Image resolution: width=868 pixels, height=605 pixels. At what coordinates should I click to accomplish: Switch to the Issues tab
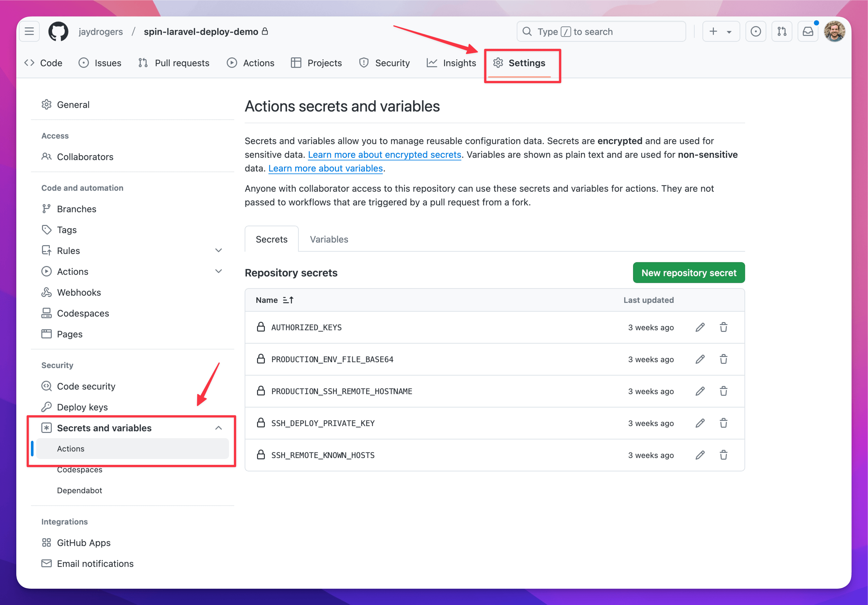click(x=100, y=63)
